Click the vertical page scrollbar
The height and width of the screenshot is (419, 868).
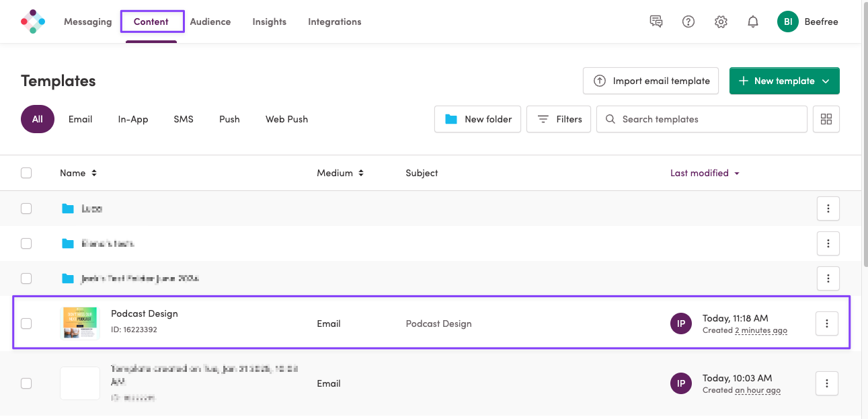coord(865,135)
